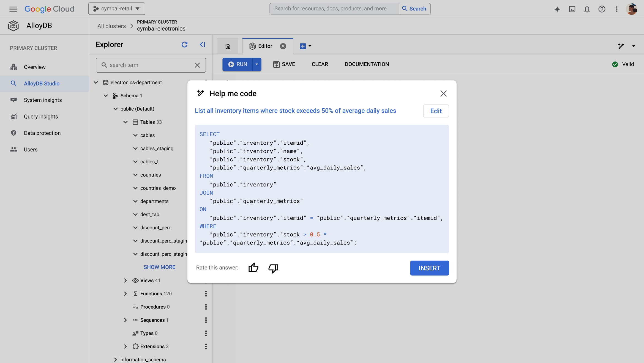
Task: Click the thumbs up rating icon
Action: click(253, 268)
